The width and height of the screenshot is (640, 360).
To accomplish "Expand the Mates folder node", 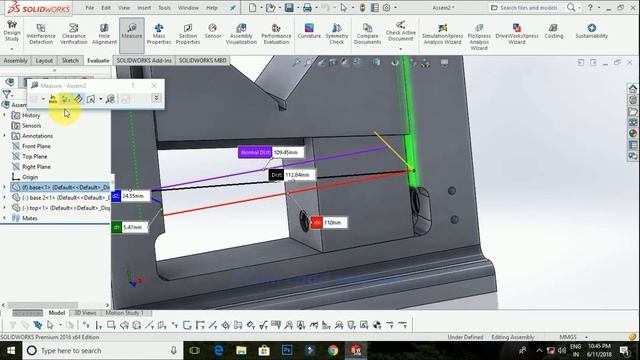I will pos(4,218).
